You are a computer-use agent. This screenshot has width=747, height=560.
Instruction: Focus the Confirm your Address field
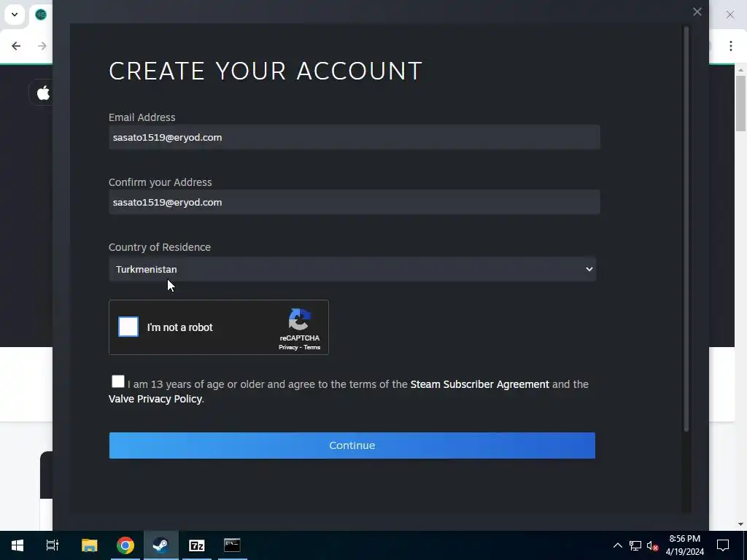[354, 202]
